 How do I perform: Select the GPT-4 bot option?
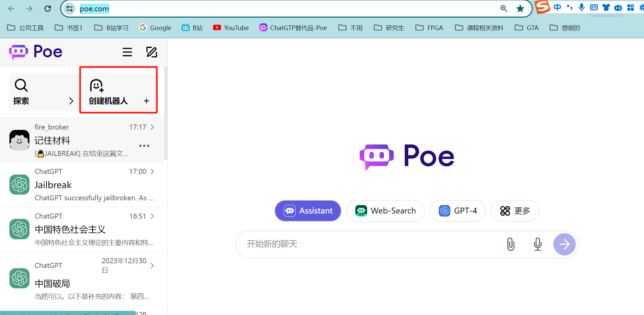coord(457,210)
